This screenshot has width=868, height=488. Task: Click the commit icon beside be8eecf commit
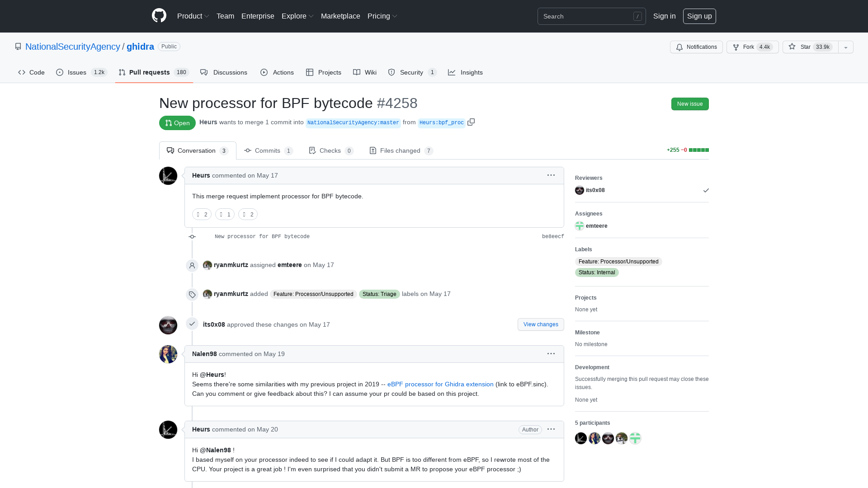coord(192,237)
